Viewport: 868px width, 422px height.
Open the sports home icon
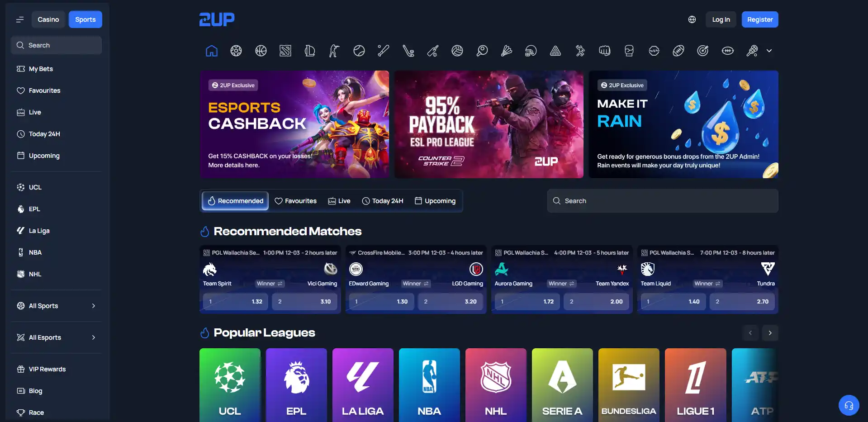coord(212,51)
